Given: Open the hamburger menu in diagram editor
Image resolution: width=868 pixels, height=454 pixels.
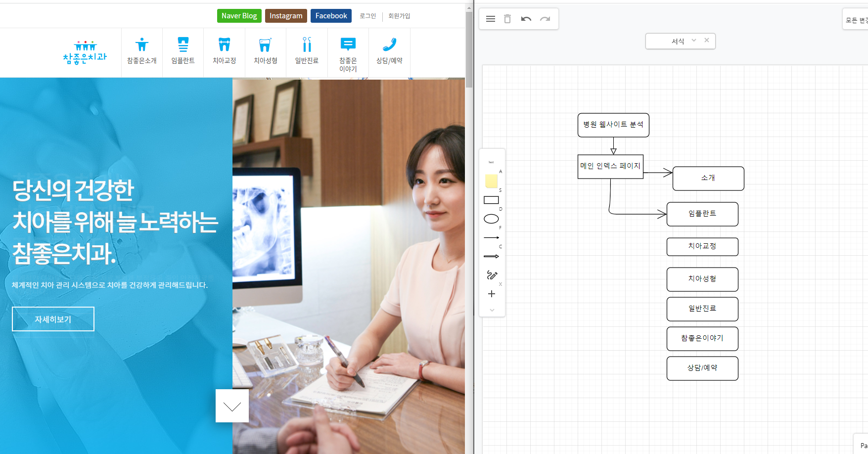Looking at the screenshot, I should click(491, 19).
